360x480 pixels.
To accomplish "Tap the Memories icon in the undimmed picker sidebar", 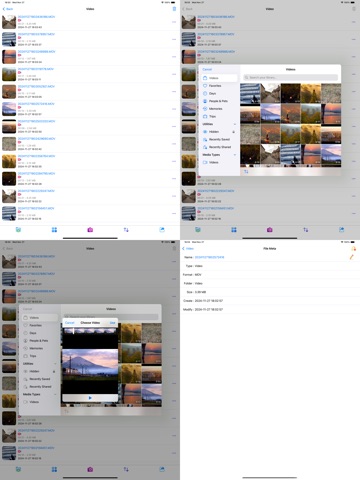I will (x=205, y=109).
